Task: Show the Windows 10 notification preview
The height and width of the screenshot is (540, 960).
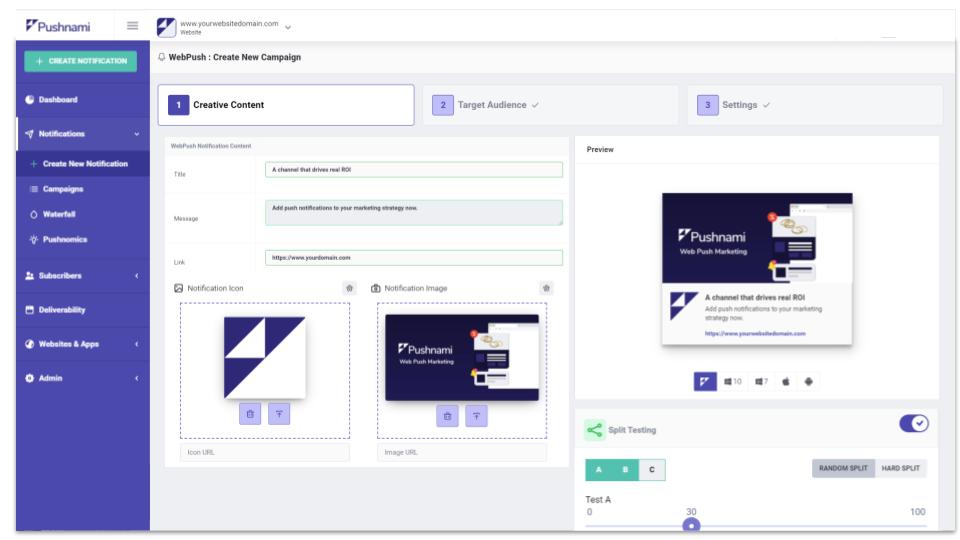Action: [733, 381]
